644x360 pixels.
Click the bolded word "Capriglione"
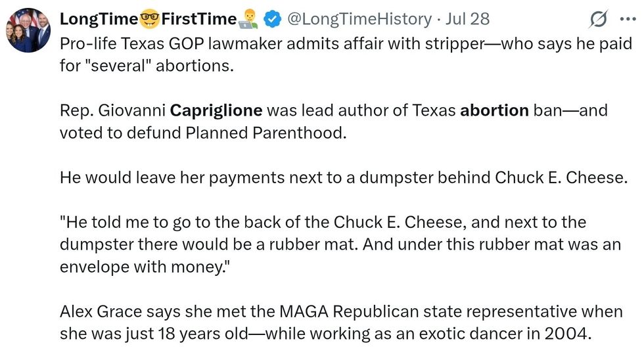click(216, 110)
